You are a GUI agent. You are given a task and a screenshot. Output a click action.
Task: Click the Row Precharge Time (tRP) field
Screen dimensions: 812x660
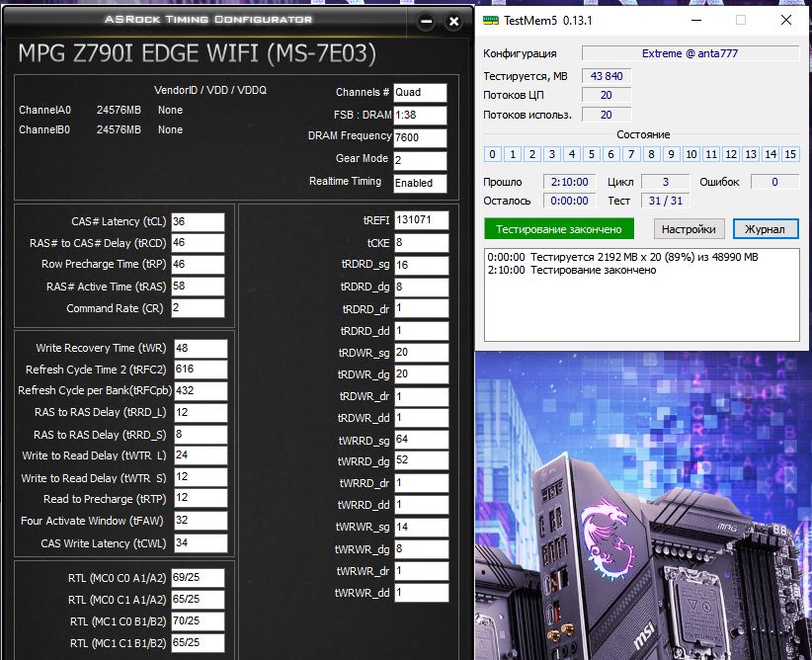[x=198, y=264]
